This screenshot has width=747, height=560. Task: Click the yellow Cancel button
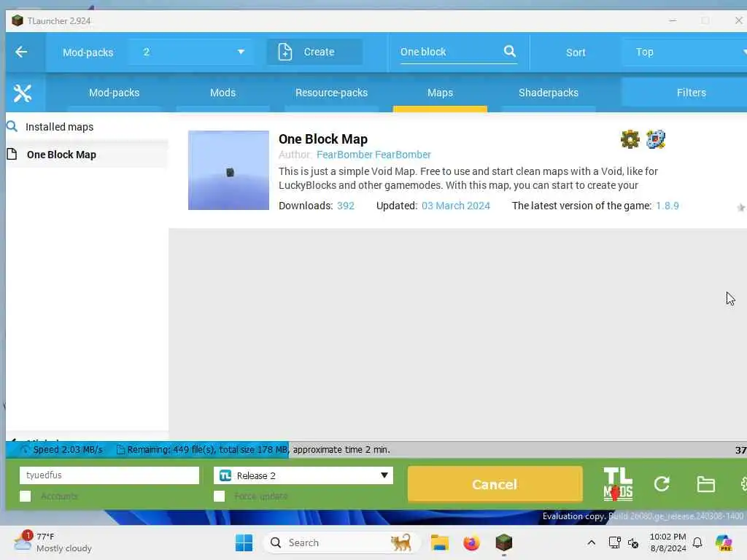coord(495,484)
